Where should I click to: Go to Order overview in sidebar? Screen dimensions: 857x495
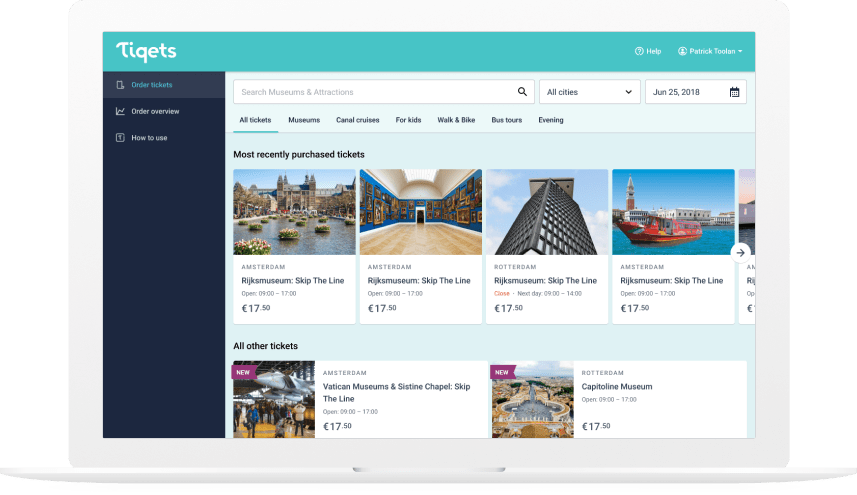pyautogui.click(x=155, y=111)
